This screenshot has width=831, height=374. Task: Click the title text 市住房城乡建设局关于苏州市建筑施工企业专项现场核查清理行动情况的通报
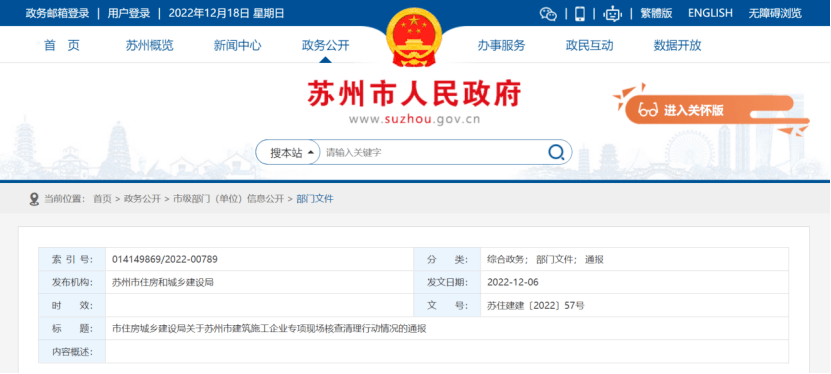[269, 328]
